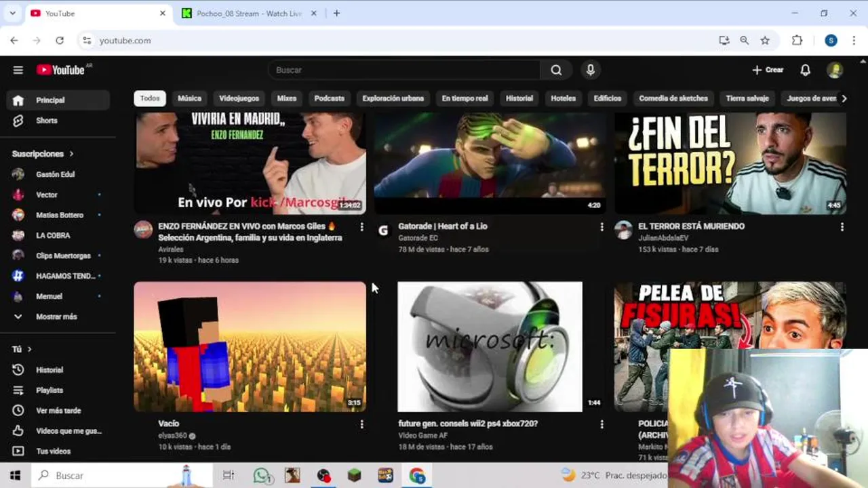Start voice search with microphone icon
The width and height of the screenshot is (868, 488).
591,70
